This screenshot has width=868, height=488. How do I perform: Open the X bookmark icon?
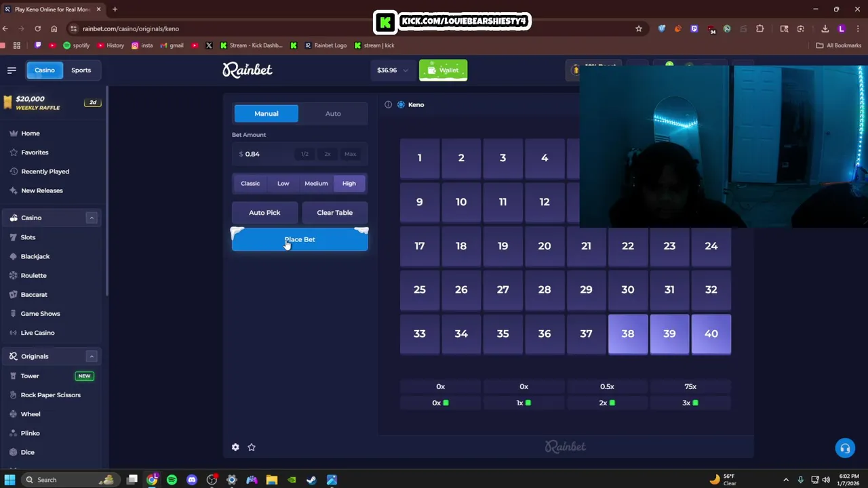tap(209, 45)
